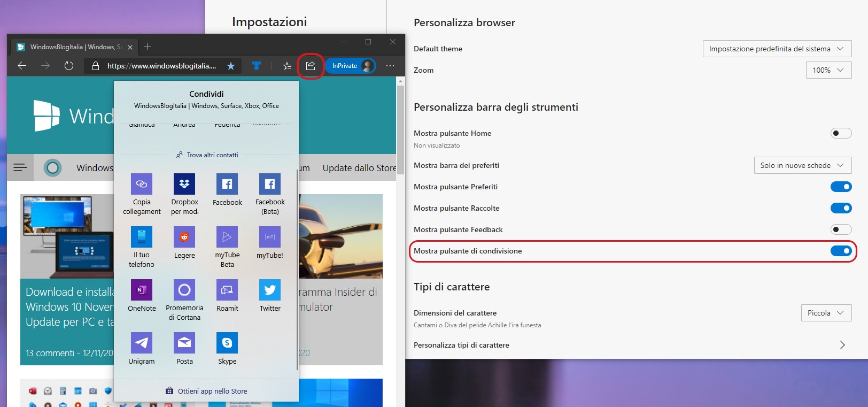Screen dimensions: 868x407
Task: Click Download e installa article headline
Action: pos(69,307)
